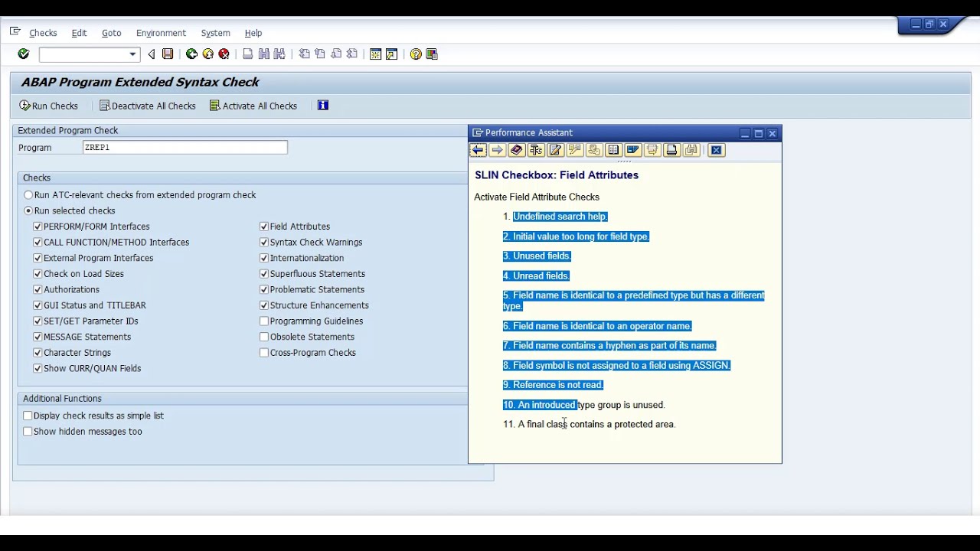
Task: Click 'Activate Field Attribute Checks' text
Action: (537, 197)
